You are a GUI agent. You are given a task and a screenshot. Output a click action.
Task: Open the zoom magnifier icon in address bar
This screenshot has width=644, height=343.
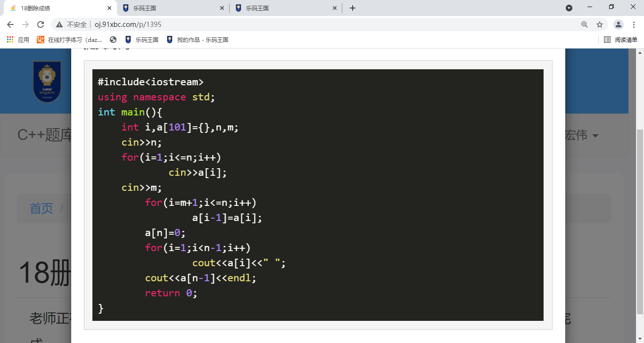point(585,24)
